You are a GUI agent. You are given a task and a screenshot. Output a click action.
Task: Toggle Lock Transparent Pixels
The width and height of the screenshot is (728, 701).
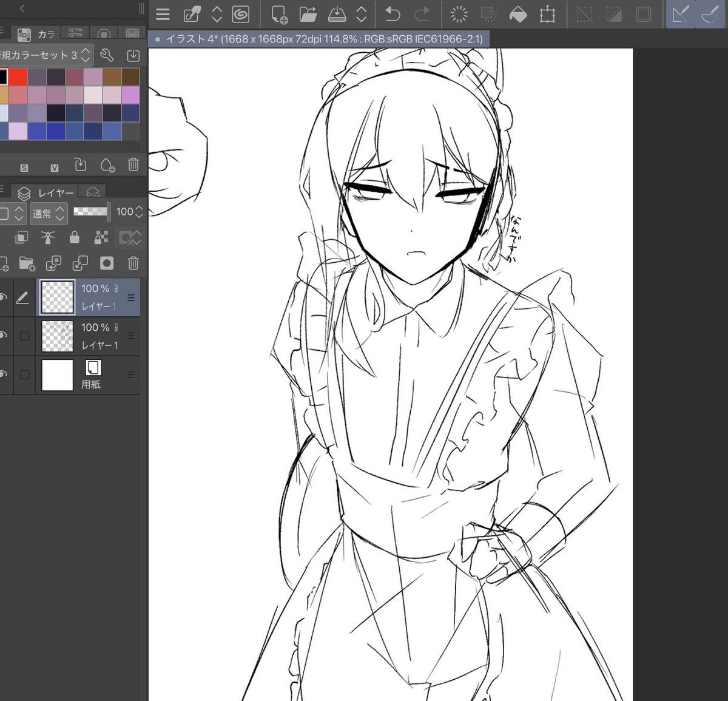(101, 237)
